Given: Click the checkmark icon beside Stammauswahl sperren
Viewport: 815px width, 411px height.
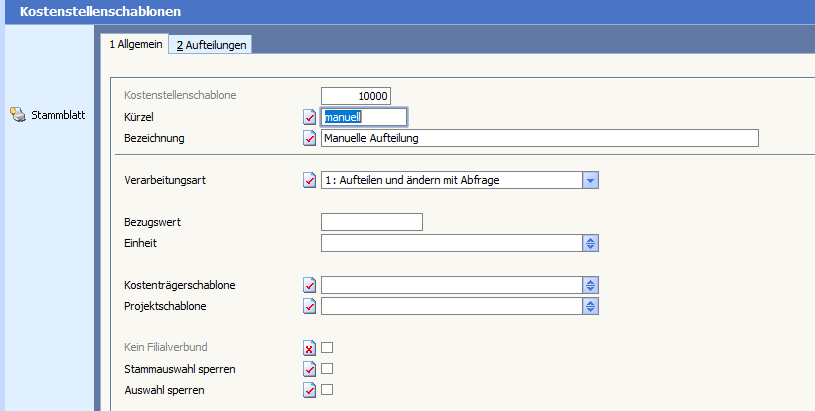Looking at the screenshot, I should [x=309, y=370].
